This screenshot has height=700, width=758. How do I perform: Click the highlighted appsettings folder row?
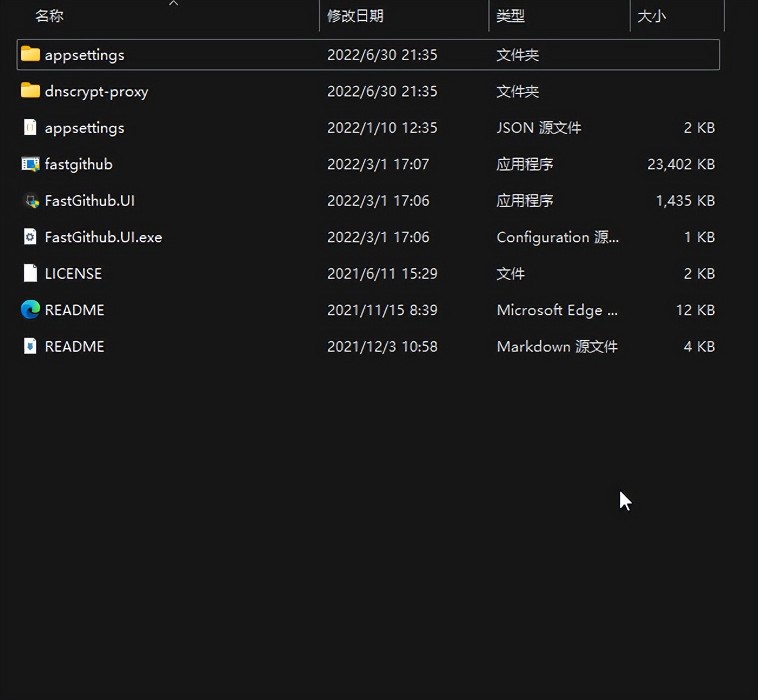(235, 54)
